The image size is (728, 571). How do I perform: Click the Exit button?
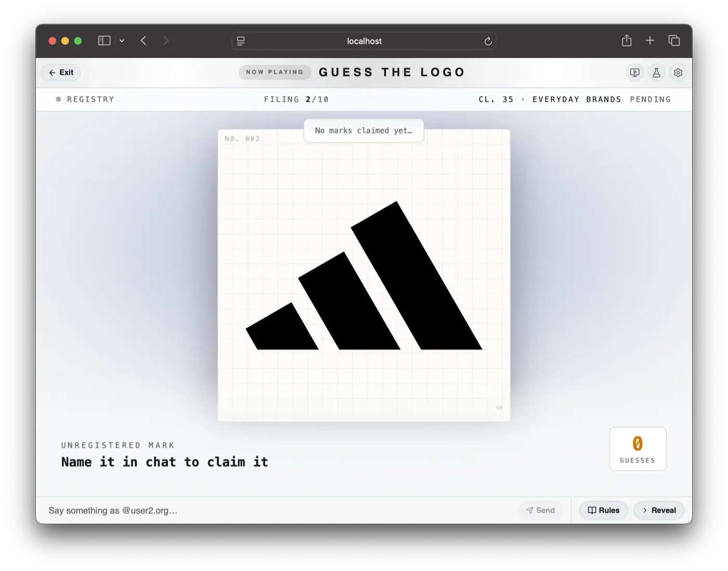tap(61, 72)
